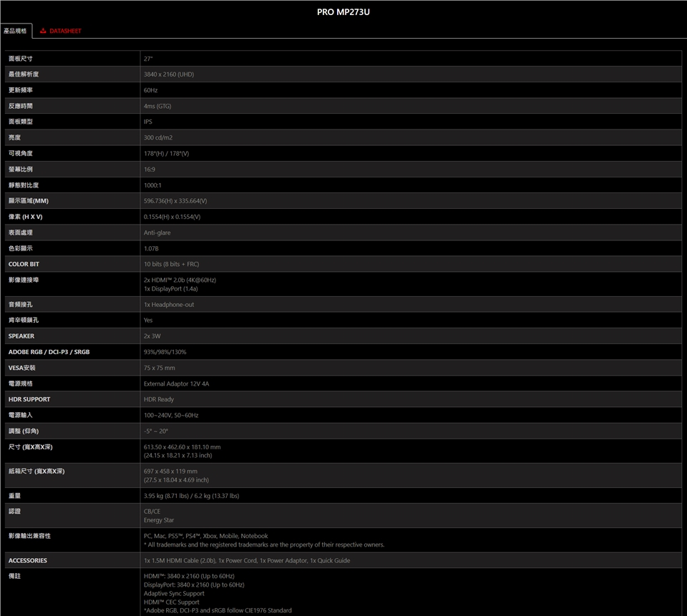Select the 178°(H) / 178°(V) value
687x616 pixels.
pos(166,153)
